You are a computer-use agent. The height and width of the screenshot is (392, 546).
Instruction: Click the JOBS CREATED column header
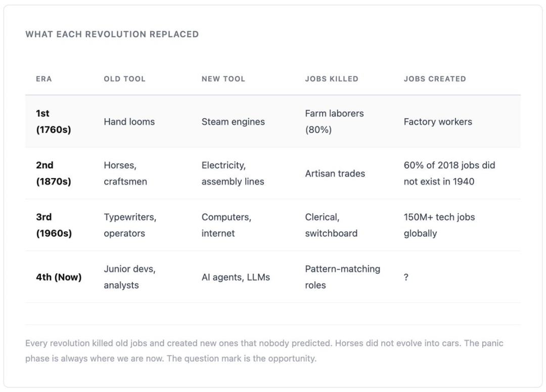tap(434, 79)
